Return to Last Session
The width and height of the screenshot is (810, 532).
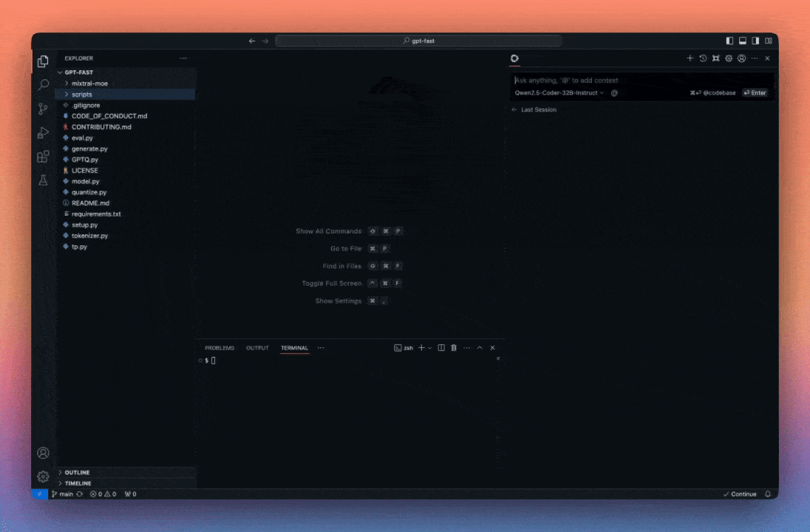pos(534,109)
